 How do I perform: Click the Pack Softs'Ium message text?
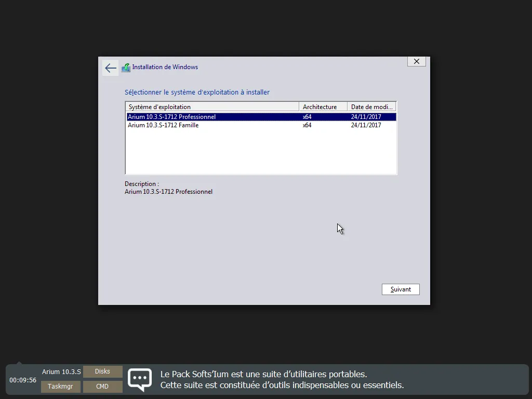click(x=282, y=380)
